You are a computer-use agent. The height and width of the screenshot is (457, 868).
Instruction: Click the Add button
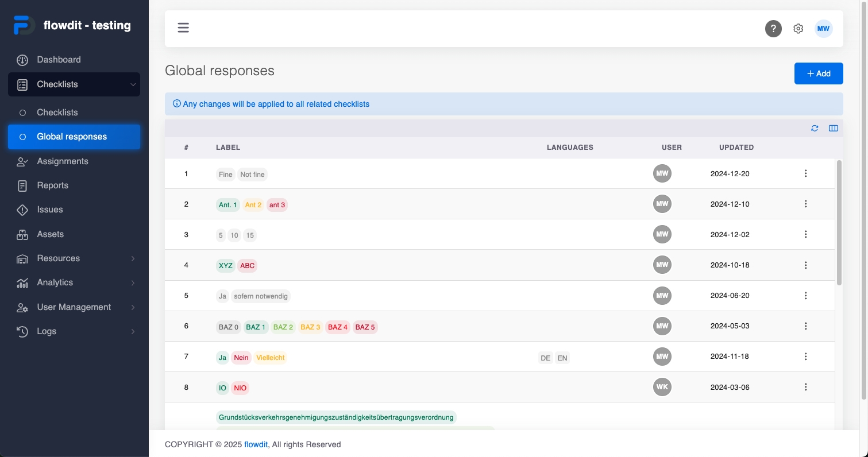(x=818, y=73)
